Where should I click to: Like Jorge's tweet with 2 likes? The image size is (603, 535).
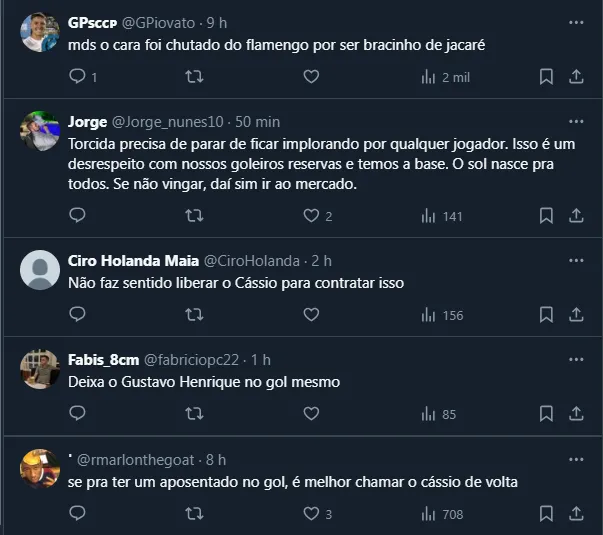(311, 215)
